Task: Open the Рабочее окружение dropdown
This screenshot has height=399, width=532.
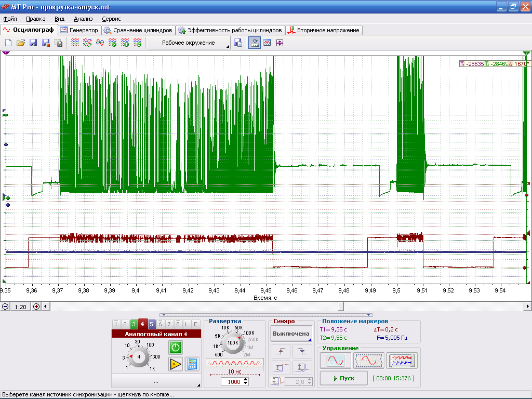Action: coord(189,43)
